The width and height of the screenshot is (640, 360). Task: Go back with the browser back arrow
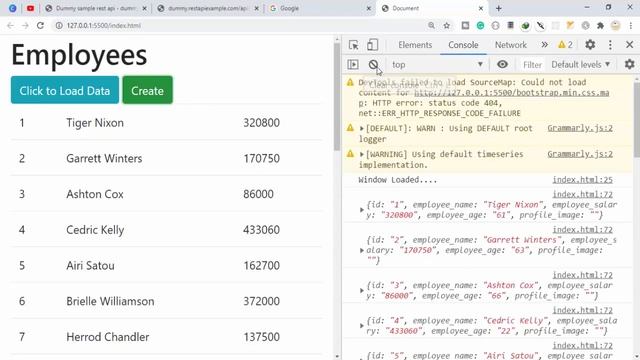(10, 25)
